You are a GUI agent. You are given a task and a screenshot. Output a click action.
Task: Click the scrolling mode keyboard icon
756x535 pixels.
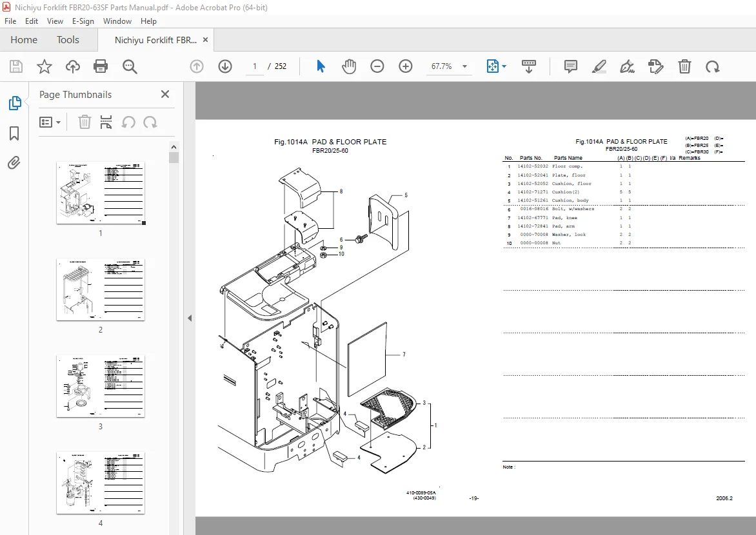click(529, 66)
